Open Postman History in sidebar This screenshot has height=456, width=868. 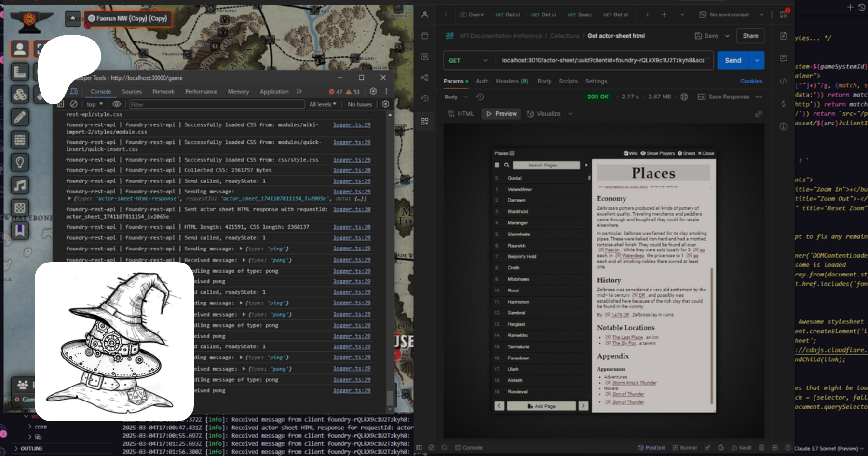(425, 98)
